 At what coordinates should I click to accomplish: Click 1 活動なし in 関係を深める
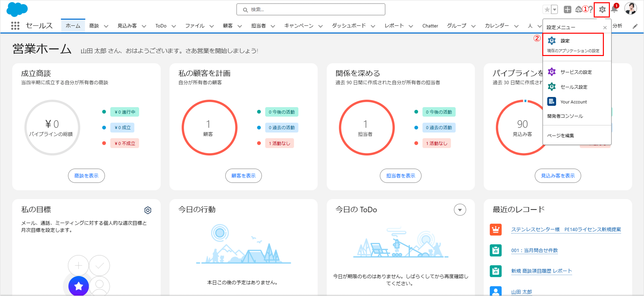tap(437, 143)
